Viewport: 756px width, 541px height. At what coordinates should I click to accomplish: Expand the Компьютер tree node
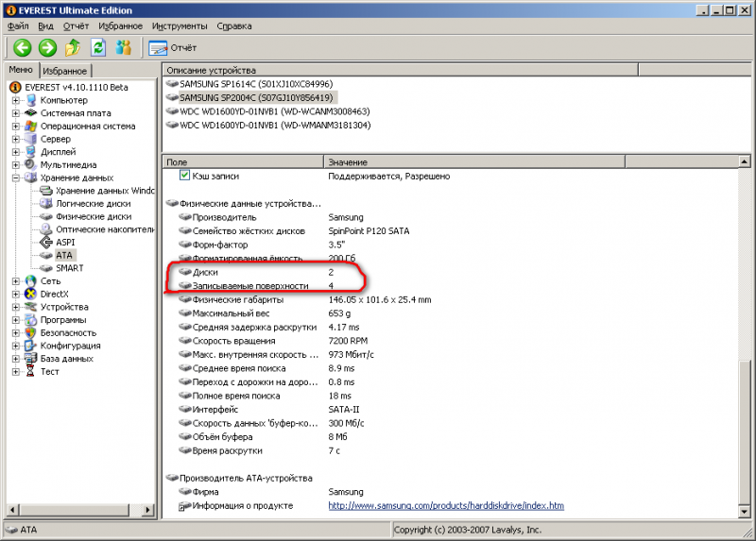pos(15,100)
